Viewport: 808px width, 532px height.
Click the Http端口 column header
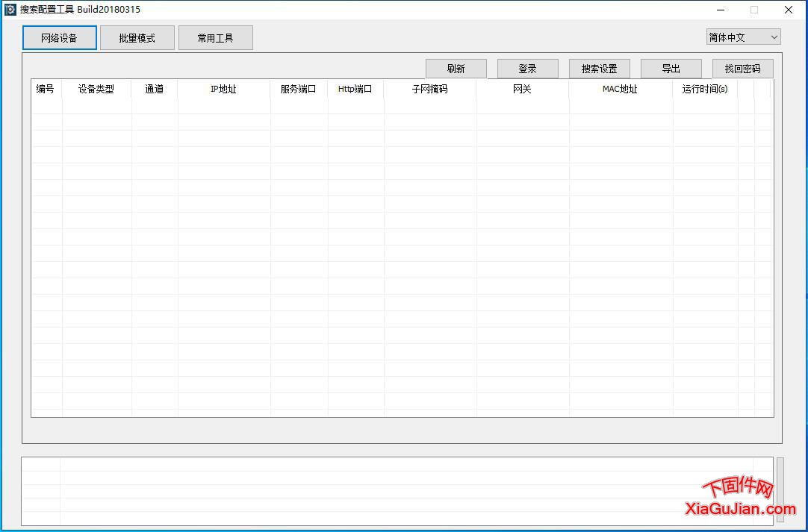pos(355,88)
